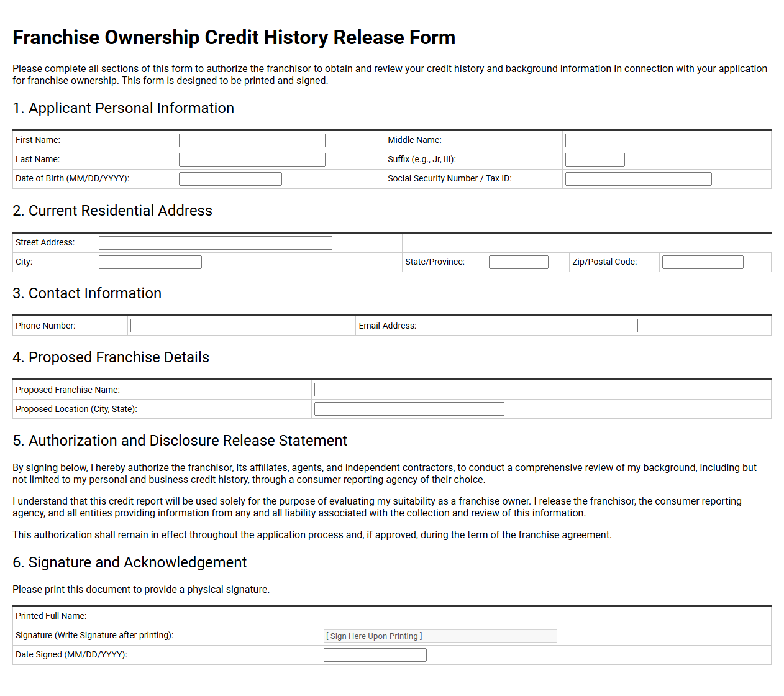
Task: Click the Sign Here Upon Printing box
Action: click(440, 636)
